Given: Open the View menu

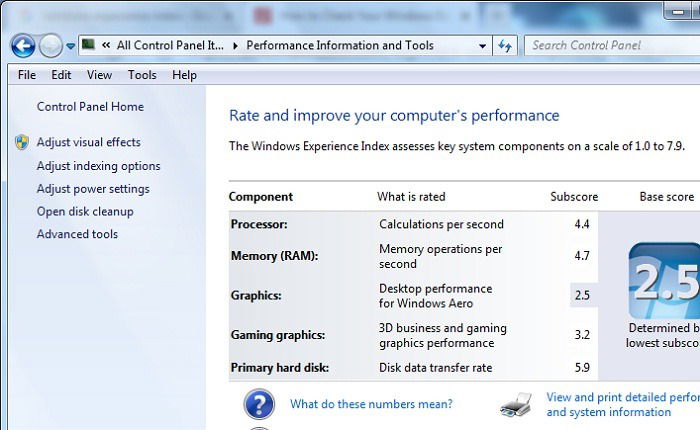Looking at the screenshot, I should tap(99, 75).
